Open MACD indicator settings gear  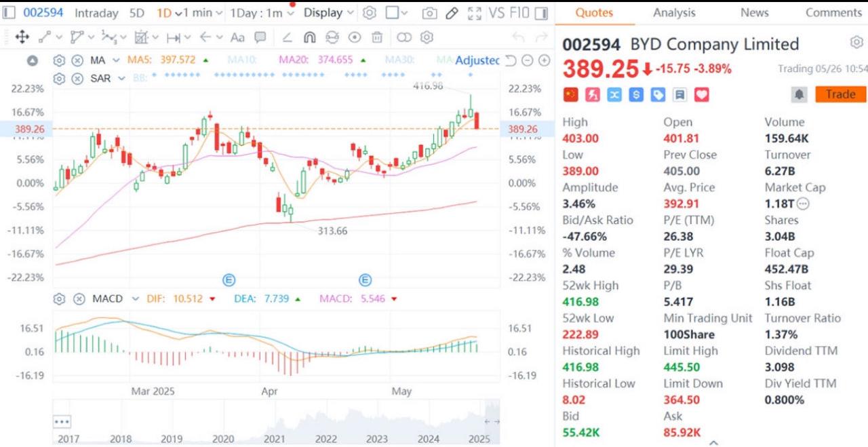[x=59, y=299]
